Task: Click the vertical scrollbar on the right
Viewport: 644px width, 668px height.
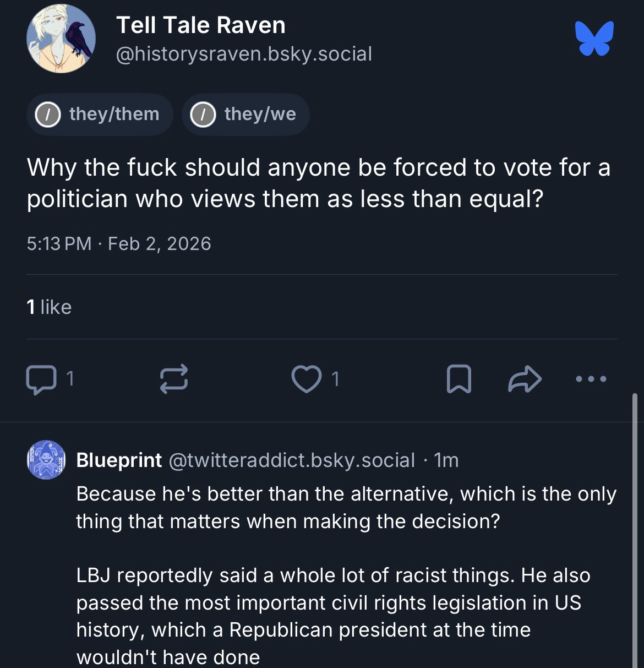Action: click(x=634, y=529)
